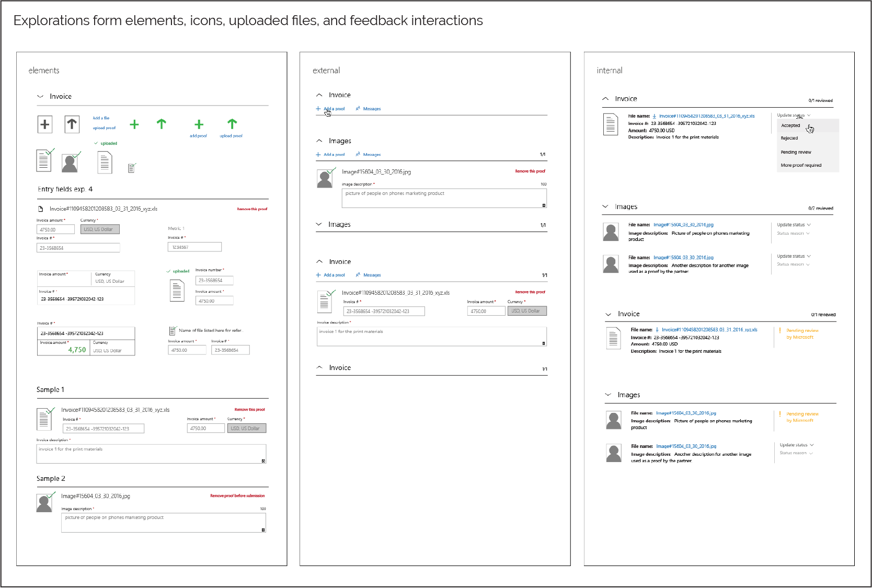Click the 'Remove this proof' link
Viewport: 872px width, 588px height.
[x=251, y=209]
